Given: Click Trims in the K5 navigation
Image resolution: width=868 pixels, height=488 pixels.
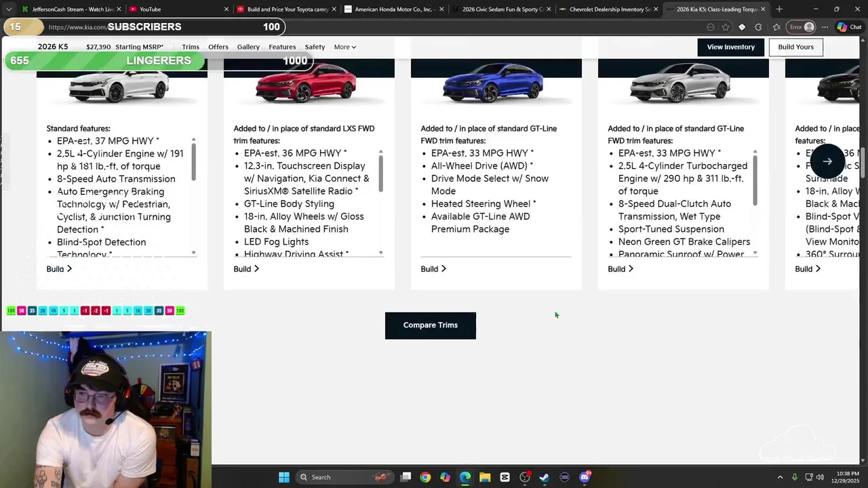Looking at the screenshot, I should pyautogui.click(x=191, y=47).
